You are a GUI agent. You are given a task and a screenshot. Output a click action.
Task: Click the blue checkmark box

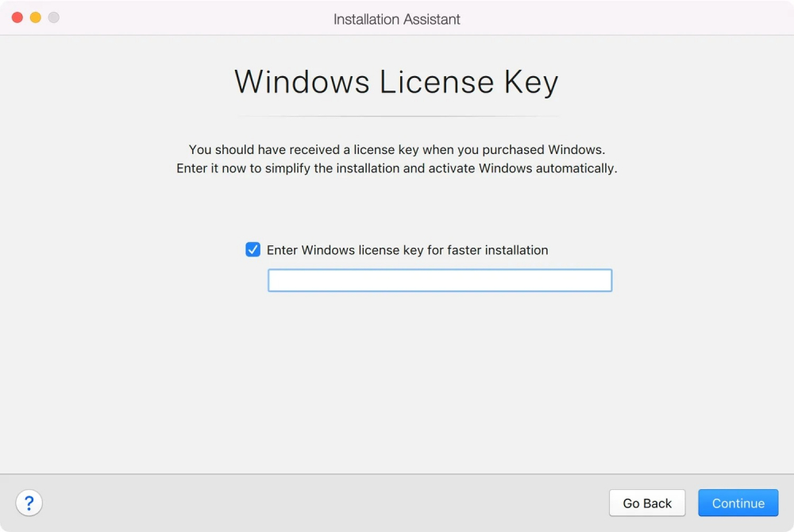click(x=253, y=250)
